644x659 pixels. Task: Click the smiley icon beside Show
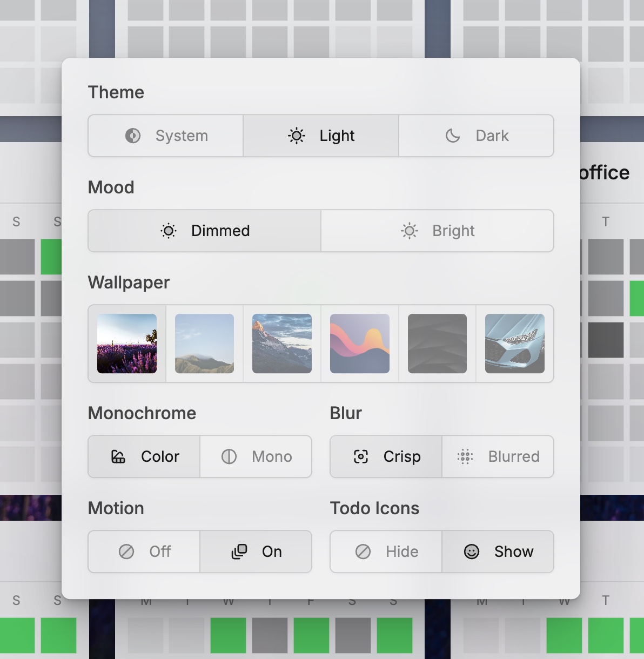coord(472,552)
